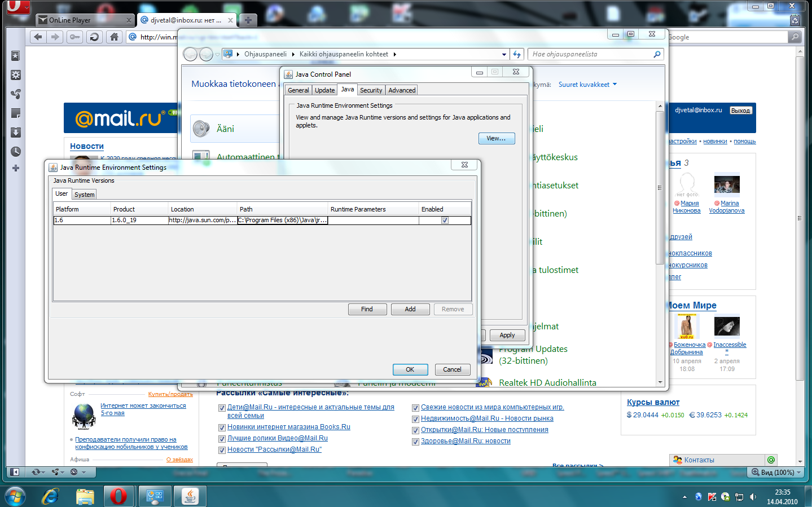Switch to the Advanced tab in Java Control Panel
812x507 pixels.
402,90
